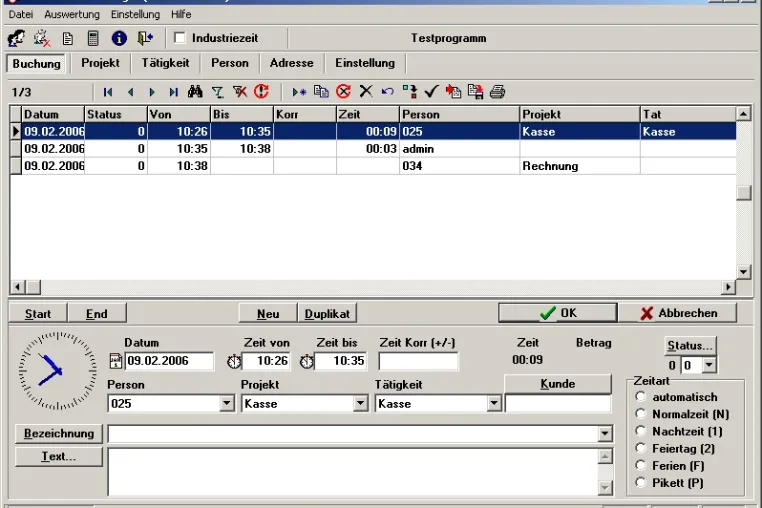Select Normalzeit (N) radio button
Viewport: 762px width, 508px height.
(641, 414)
